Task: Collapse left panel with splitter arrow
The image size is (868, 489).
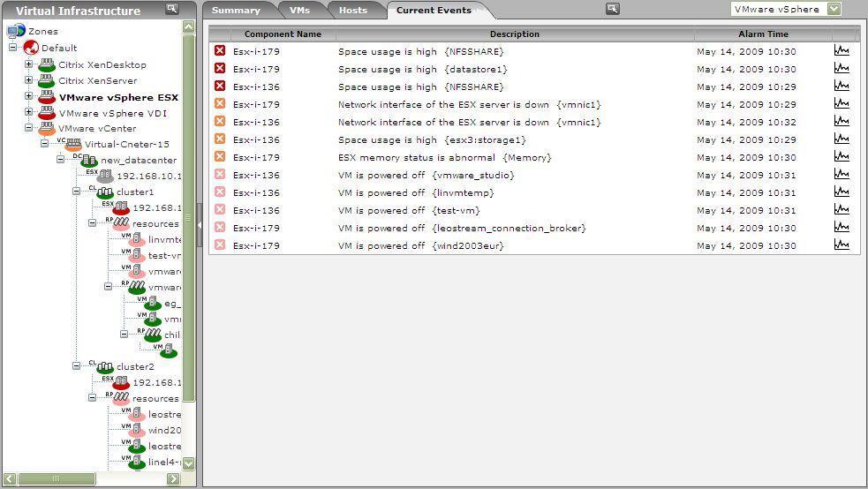Action: click(200, 225)
